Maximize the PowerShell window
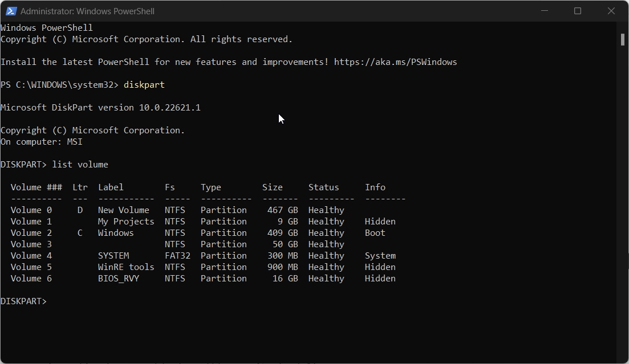629x364 pixels. [578, 11]
